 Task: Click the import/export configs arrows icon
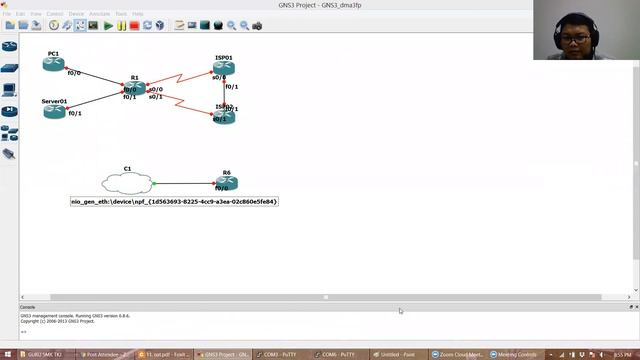(67, 26)
